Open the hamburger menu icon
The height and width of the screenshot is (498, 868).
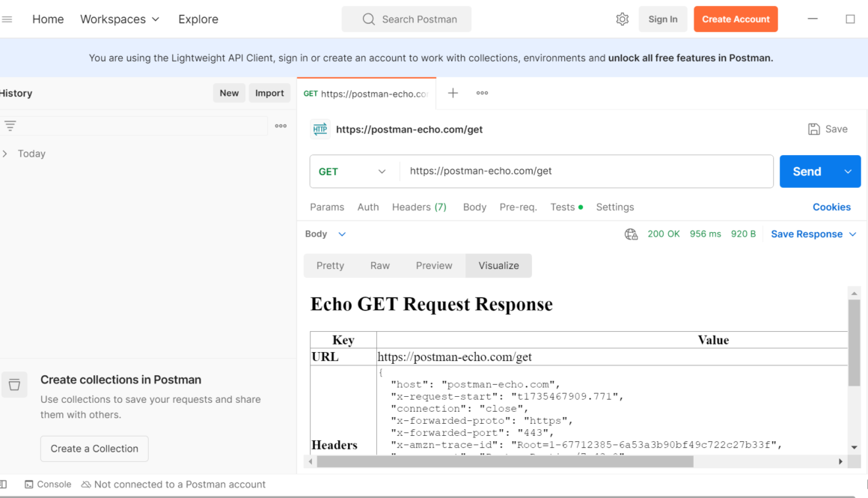click(x=7, y=19)
